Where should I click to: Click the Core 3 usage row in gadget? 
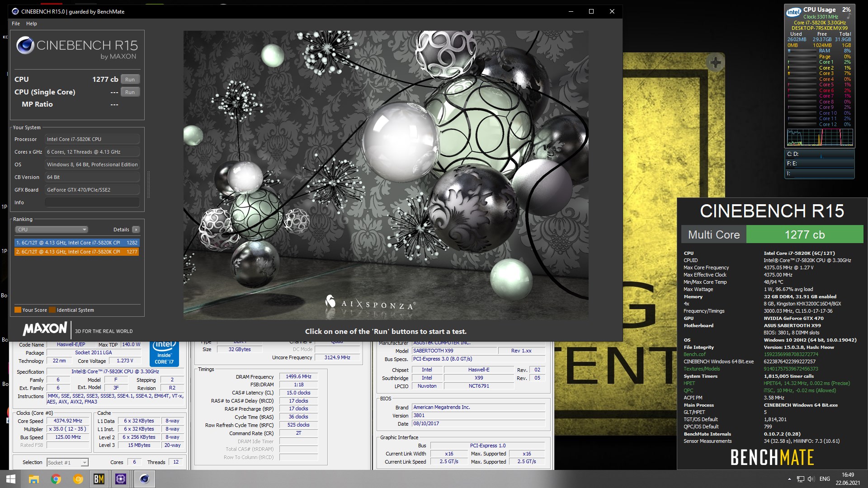(x=820, y=74)
